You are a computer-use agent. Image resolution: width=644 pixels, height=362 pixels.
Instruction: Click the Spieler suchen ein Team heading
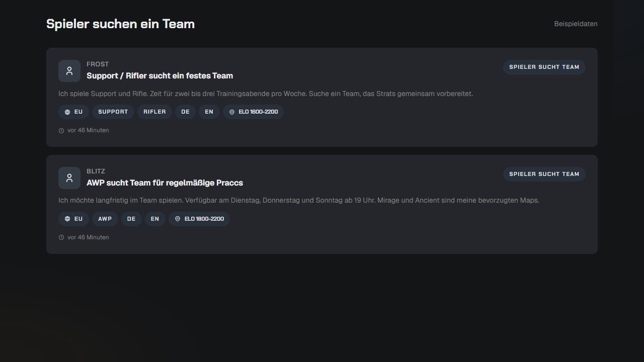coord(120,24)
